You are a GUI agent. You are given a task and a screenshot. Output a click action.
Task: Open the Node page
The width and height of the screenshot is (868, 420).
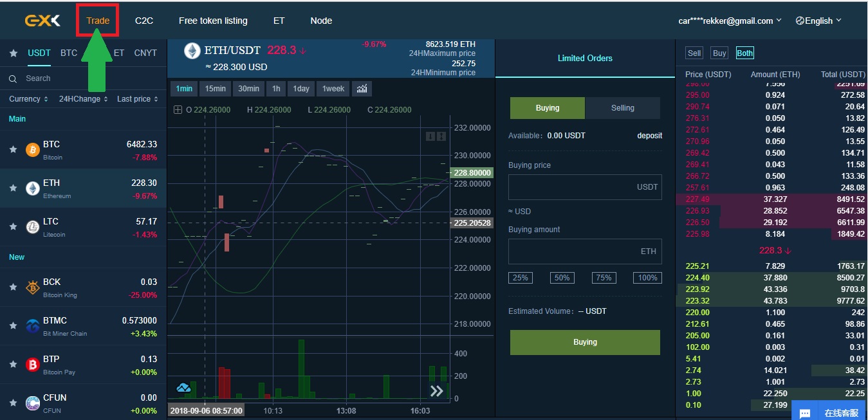point(321,21)
